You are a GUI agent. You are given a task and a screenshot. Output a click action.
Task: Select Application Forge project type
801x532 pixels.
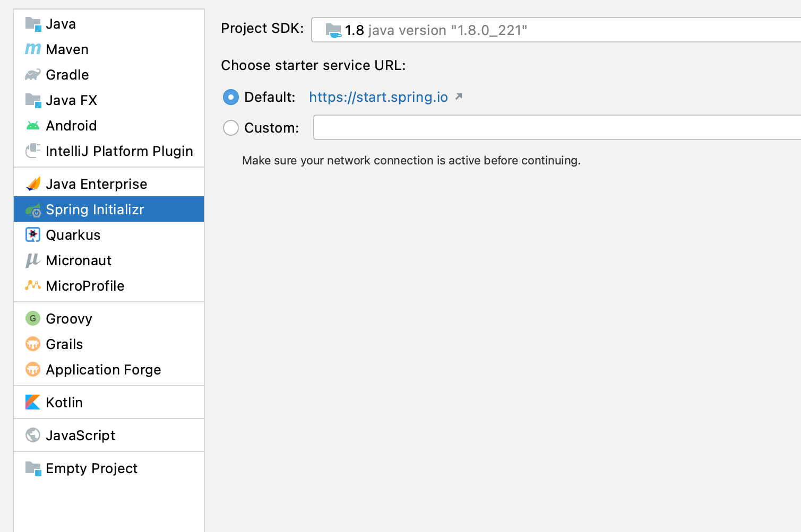coord(109,370)
